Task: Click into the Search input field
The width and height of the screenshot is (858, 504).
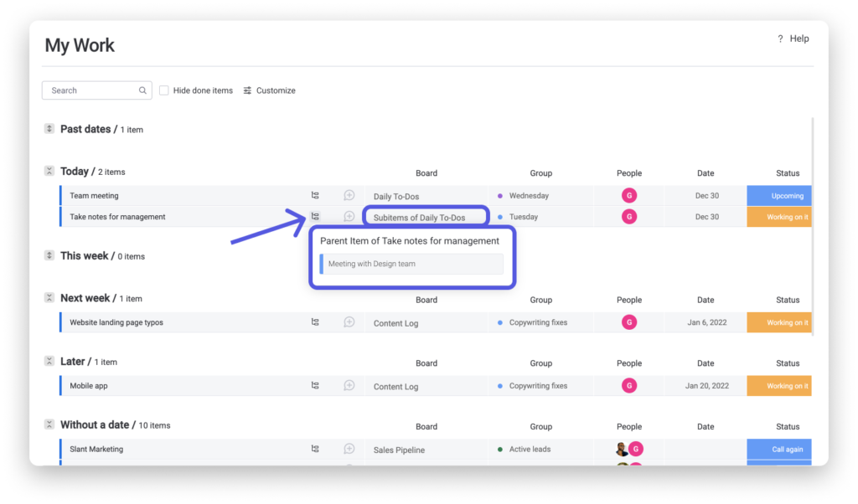Action: 90,90
